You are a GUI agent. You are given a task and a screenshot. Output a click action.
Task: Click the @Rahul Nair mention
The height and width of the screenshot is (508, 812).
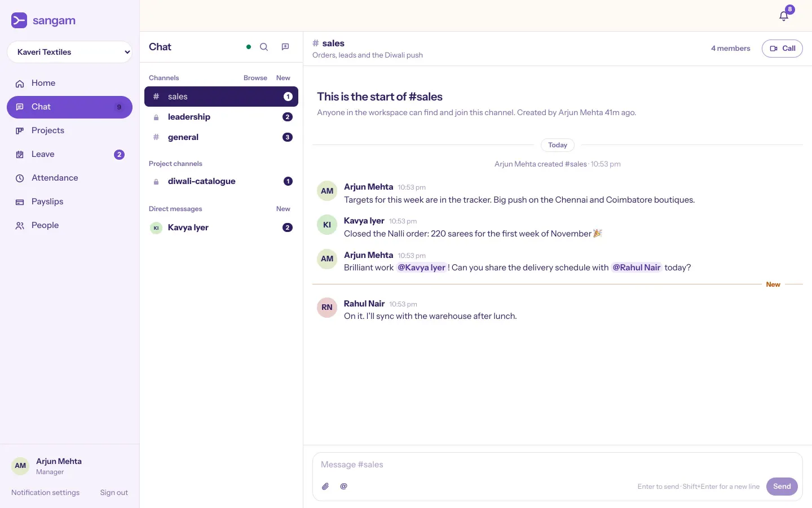(x=637, y=268)
